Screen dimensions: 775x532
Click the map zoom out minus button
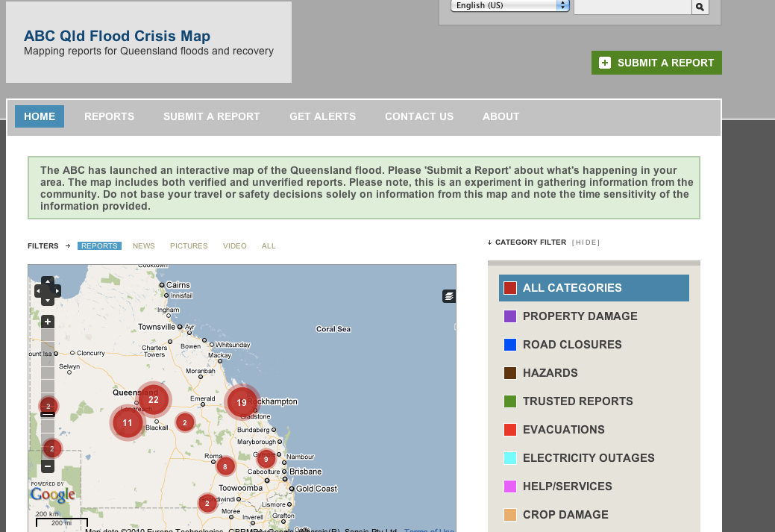(48, 466)
